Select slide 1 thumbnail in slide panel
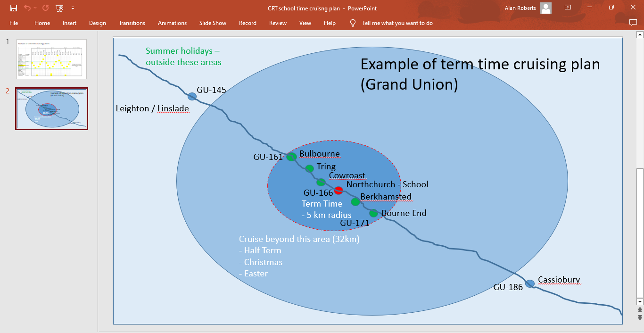The width and height of the screenshot is (644, 333). pos(51,59)
